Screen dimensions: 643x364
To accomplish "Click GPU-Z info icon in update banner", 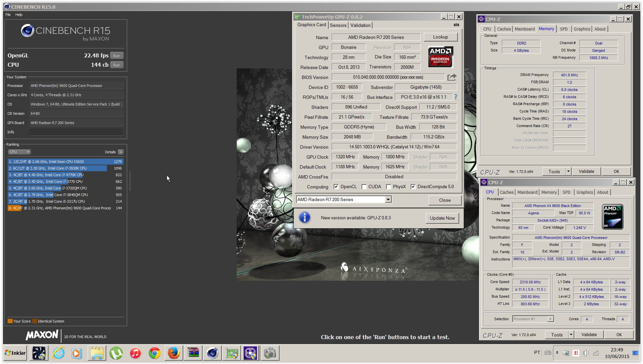I will 304,218.
